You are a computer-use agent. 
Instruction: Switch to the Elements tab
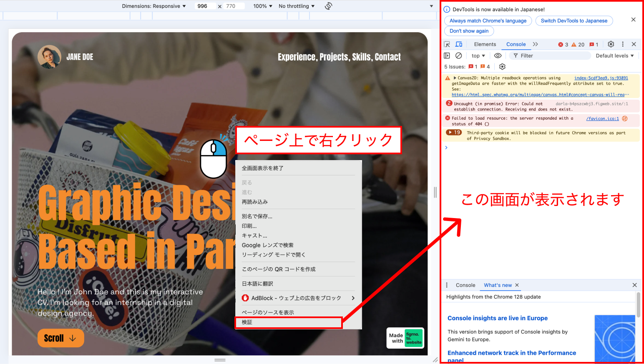pyautogui.click(x=485, y=44)
